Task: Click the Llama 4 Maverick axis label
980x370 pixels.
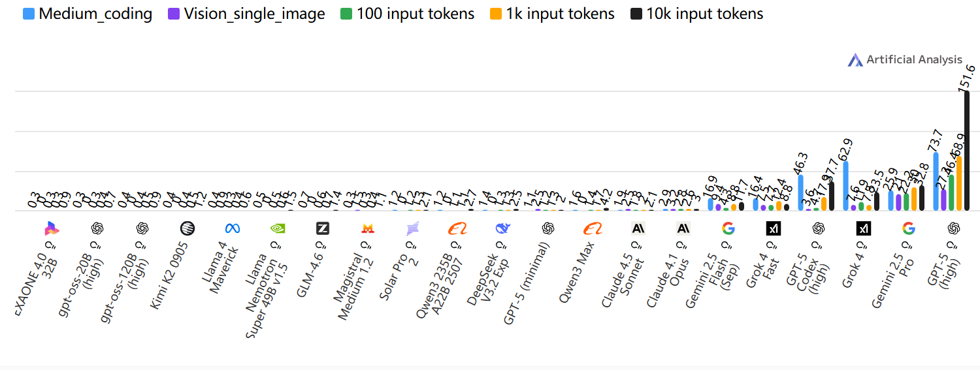Action: coord(221,269)
